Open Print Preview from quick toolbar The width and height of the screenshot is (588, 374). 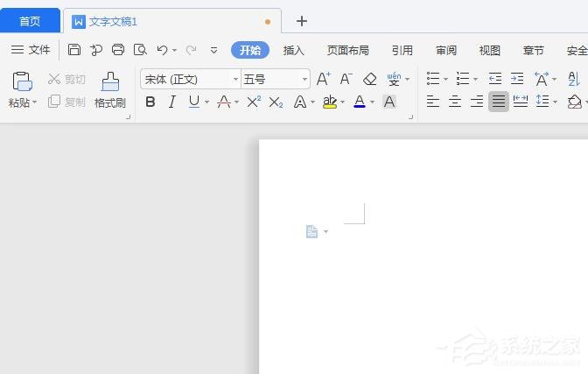[140, 50]
